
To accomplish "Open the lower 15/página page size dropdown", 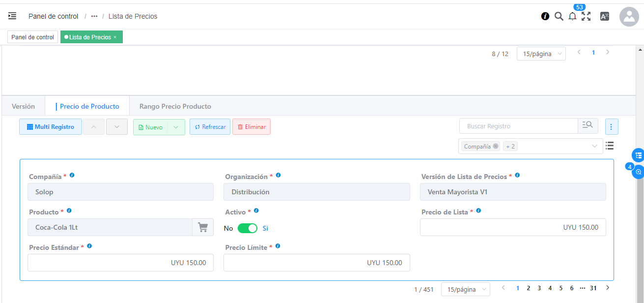I will pyautogui.click(x=465, y=289).
